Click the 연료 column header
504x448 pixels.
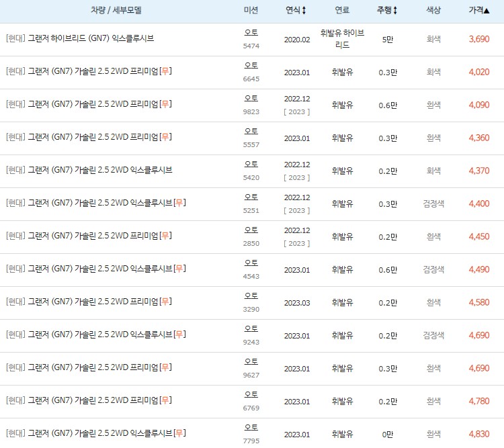(342, 10)
